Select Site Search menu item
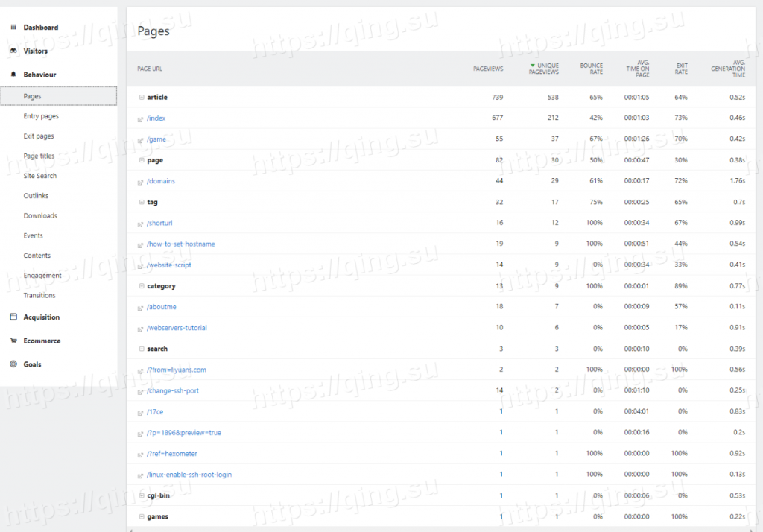763x532 pixels. [x=40, y=176]
